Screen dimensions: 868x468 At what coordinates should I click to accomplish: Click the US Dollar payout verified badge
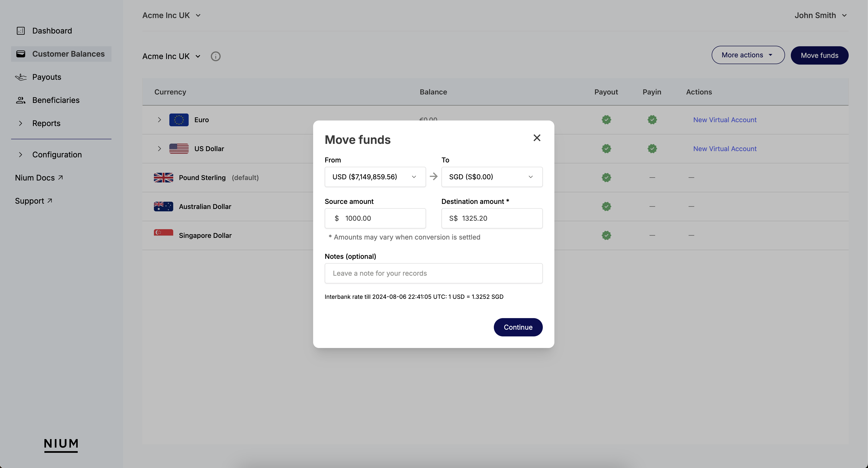606,148
